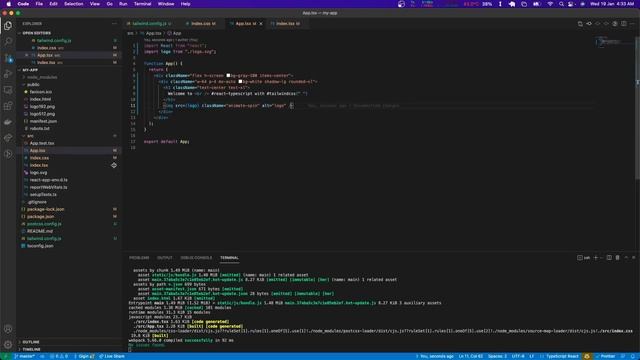Switch to the index.css editor tab
This screenshot has width=640, height=360.
(x=201, y=24)
